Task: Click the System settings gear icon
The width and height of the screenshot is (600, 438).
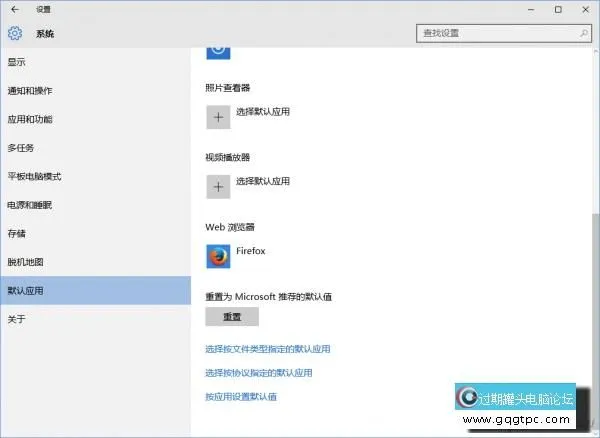Action: coord(15,34)
